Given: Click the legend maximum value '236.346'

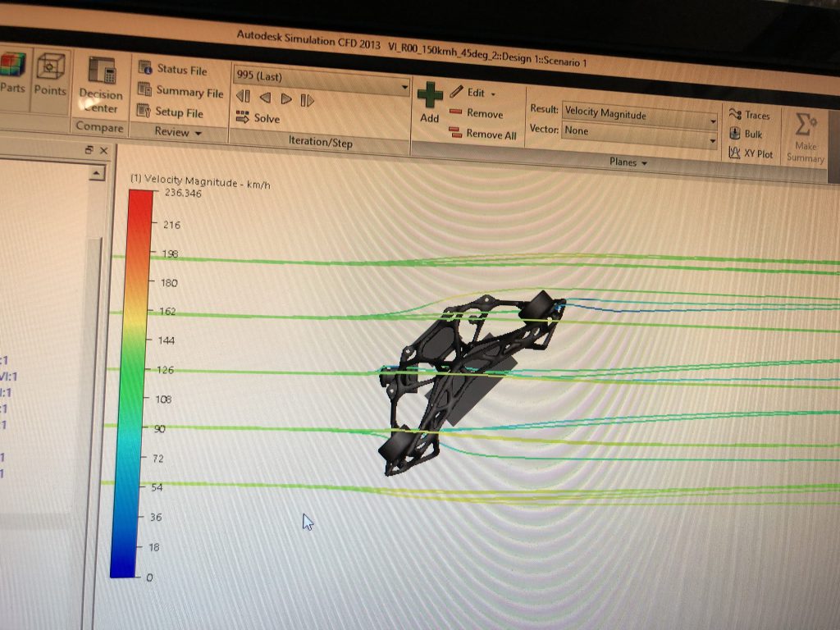Looking at the screenshot, I should click(x=183, y=193).
